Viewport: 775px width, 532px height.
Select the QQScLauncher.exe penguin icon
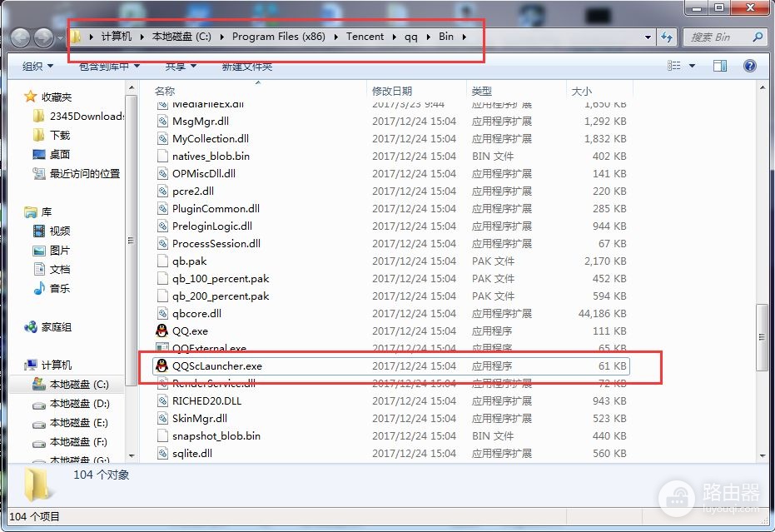(161, 365)
